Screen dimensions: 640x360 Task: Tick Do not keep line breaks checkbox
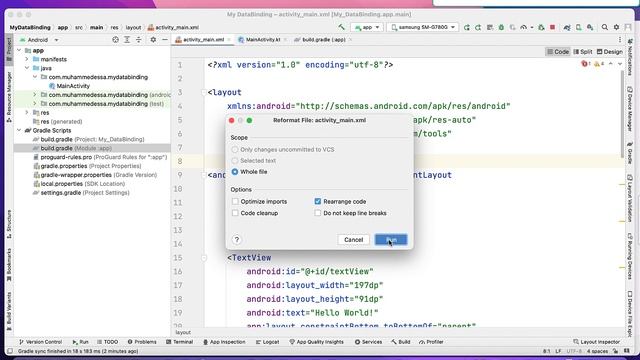[318, 213]
